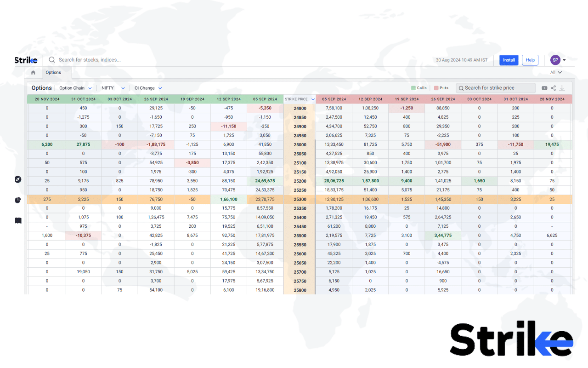Click the search magnifier in the top bar
This screenshot has height=368, width=588.
tap(51, 60)
